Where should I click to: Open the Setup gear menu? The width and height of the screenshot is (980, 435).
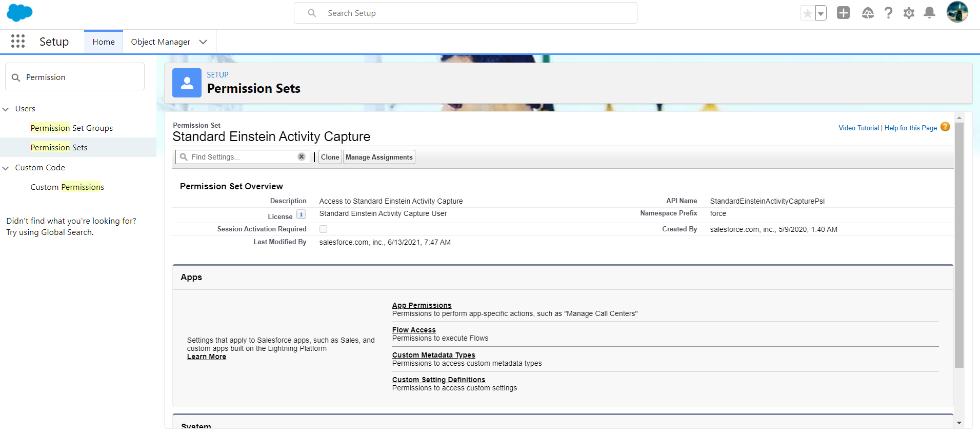tap(909, 13)
